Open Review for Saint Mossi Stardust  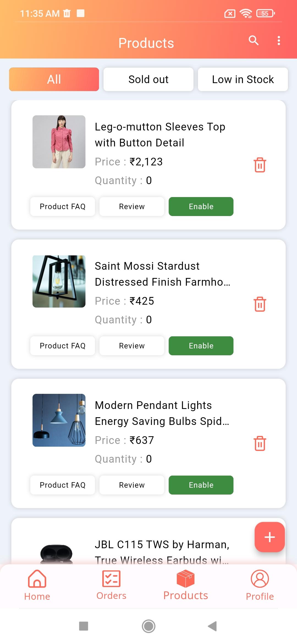click(x=132, y=346)
